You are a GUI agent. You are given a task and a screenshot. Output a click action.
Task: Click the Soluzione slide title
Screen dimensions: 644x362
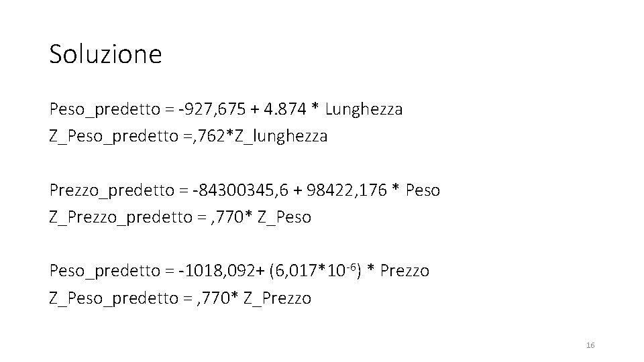(105, 54)
